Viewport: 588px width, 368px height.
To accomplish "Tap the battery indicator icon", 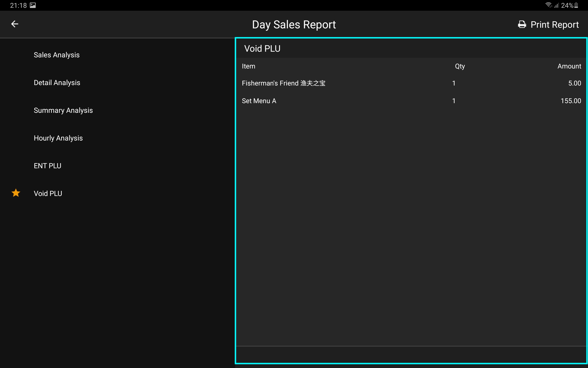I will [576, 5].
